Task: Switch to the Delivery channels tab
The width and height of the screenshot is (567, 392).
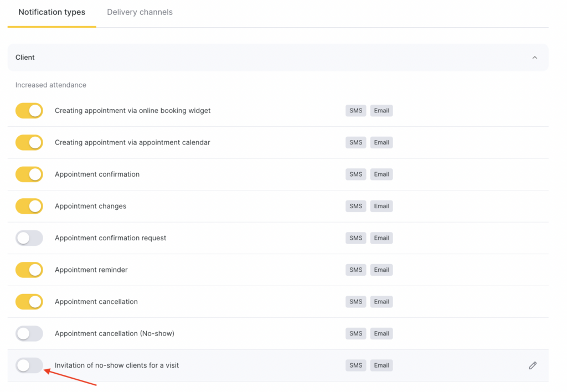Action: click(140, 12)
